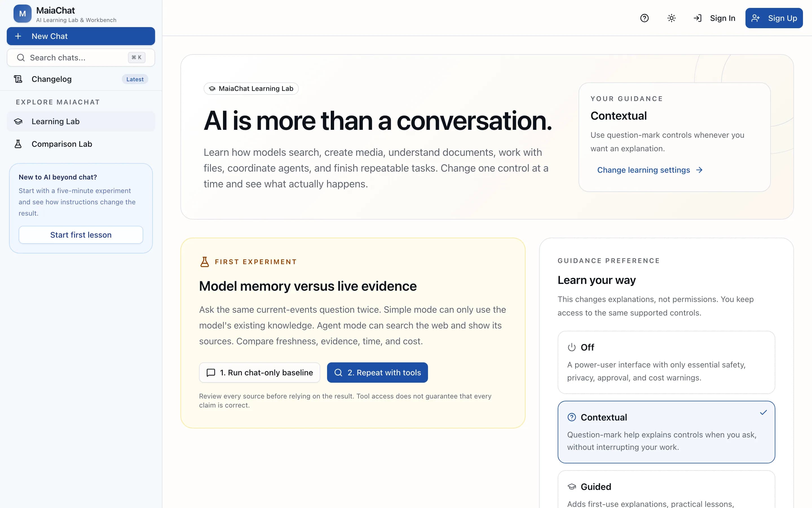Open help via question-mark icon in header
This screenshot has height=508, width=812.
[644, 18]
